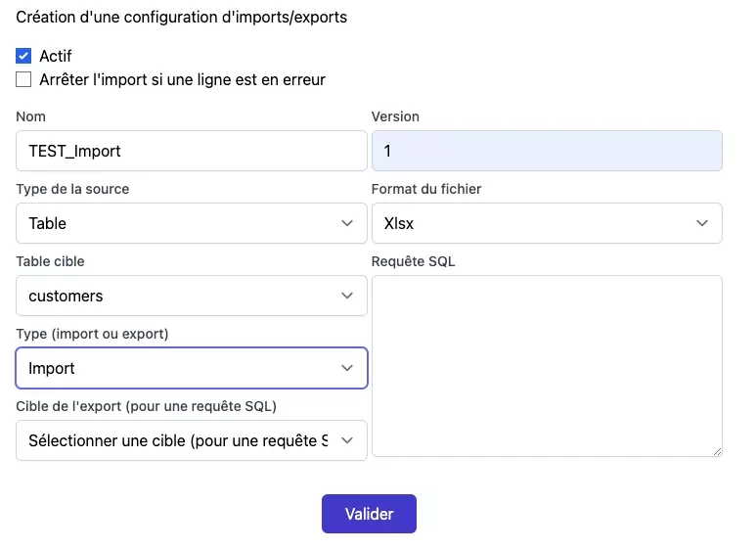Uncheck the Actif checkbox
756x550 pixels.
pyautogui.click(x=24, y=57)
